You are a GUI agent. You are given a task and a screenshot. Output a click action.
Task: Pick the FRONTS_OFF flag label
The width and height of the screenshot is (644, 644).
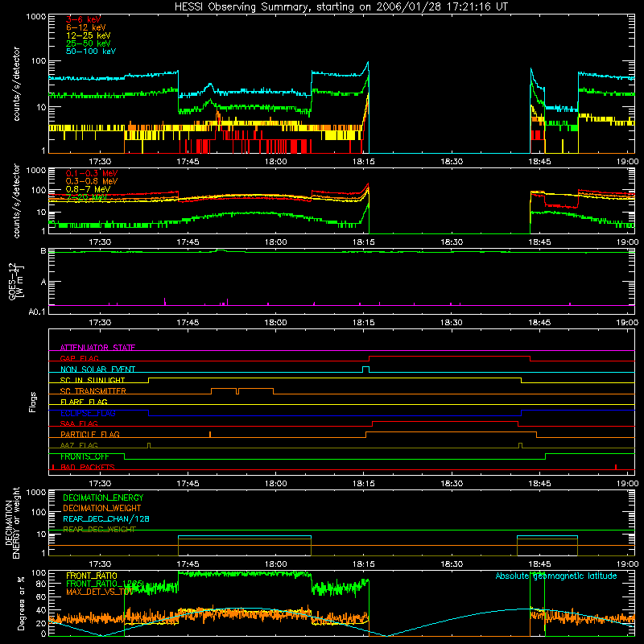point(85,456)
